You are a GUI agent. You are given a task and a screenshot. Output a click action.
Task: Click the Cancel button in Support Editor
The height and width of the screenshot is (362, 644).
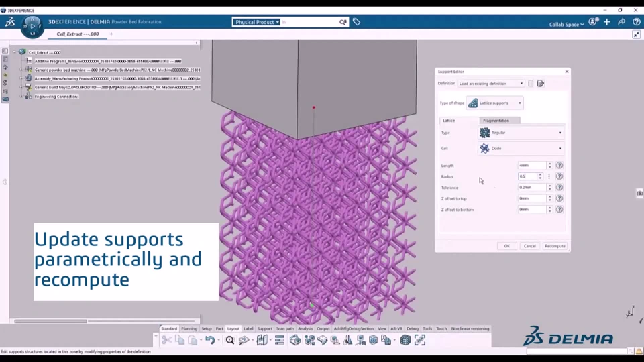click(x=530, y=246)
